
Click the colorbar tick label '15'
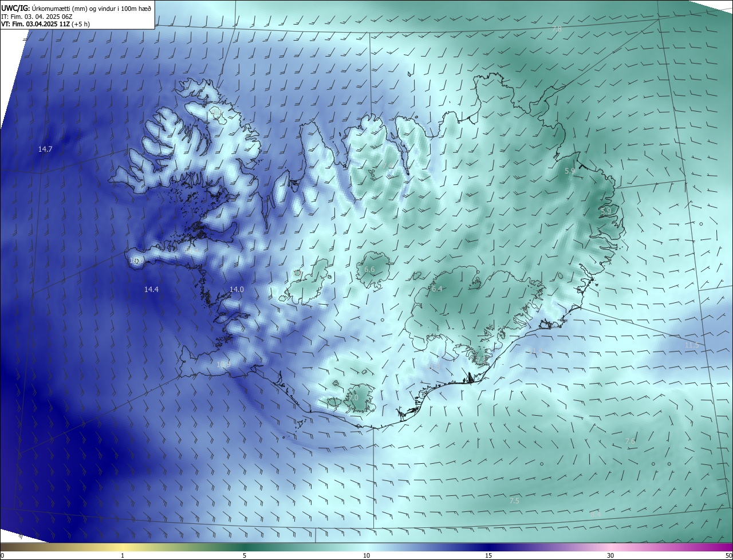pos(488,556)
